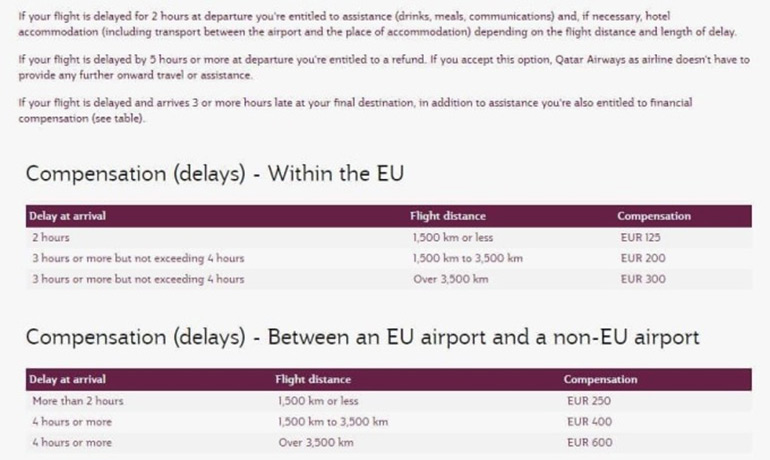Image resolution: width=770 pixels, height=460 pixels.
Task: Select the EUR 250 compensation amount
Action: [x=588, y=401]
